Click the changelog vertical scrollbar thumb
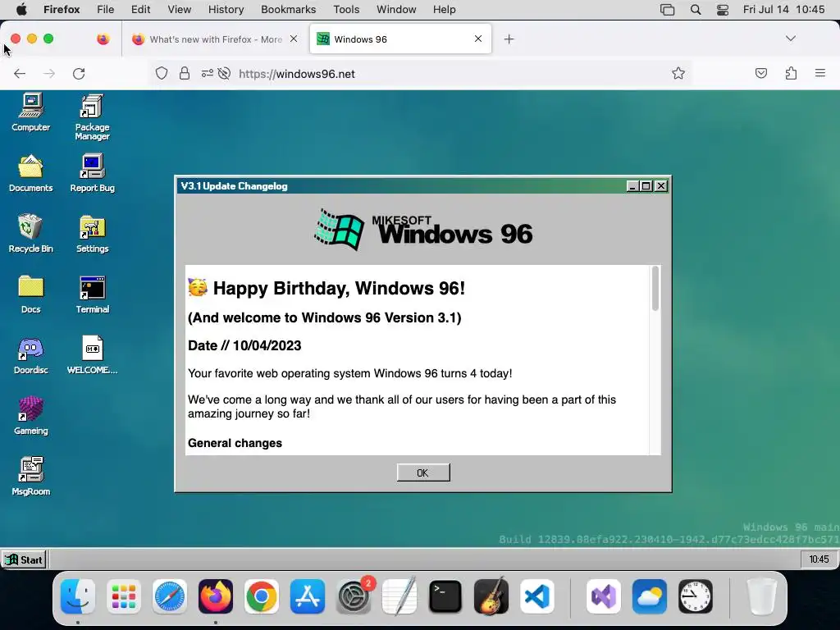The width and height of the screenshot is (840, 630). (x=655, y=288)
